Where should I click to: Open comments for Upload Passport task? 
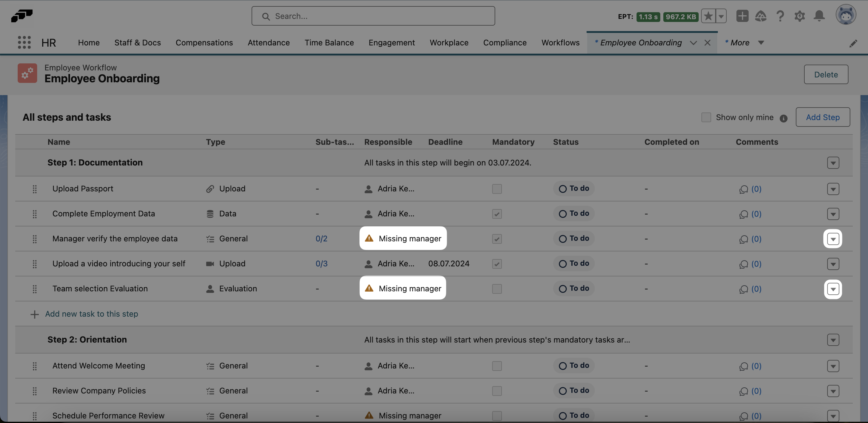751,189
